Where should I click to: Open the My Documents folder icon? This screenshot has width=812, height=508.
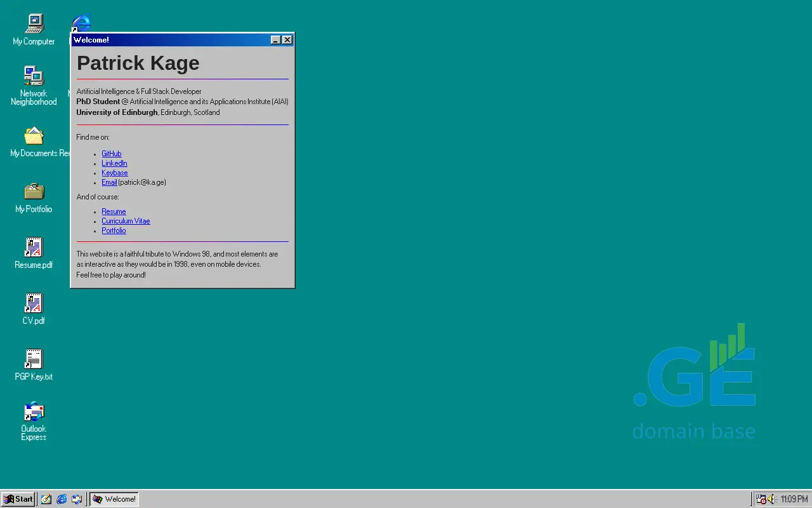pyautogui.click(x=34, y=136)
